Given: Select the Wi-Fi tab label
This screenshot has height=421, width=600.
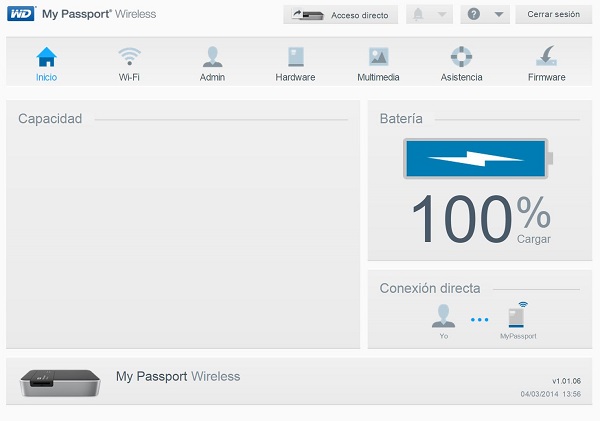Looking at the screenshot, I should 129,77.
